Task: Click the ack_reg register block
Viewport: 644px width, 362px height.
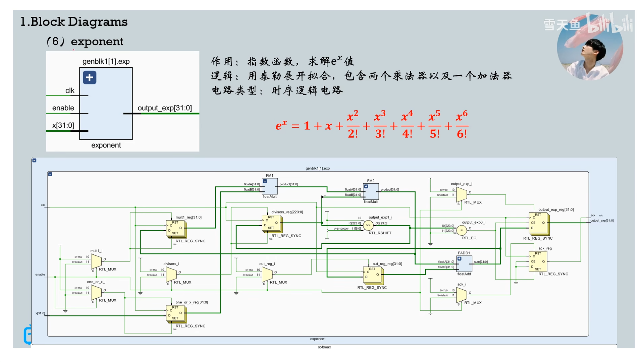Action: tap(538, 261)
